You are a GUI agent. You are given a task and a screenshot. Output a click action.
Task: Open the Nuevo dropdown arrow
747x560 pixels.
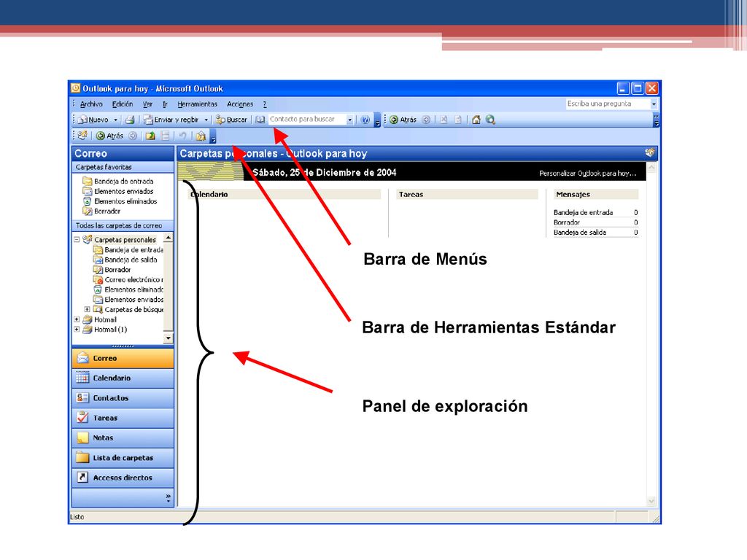115,120
